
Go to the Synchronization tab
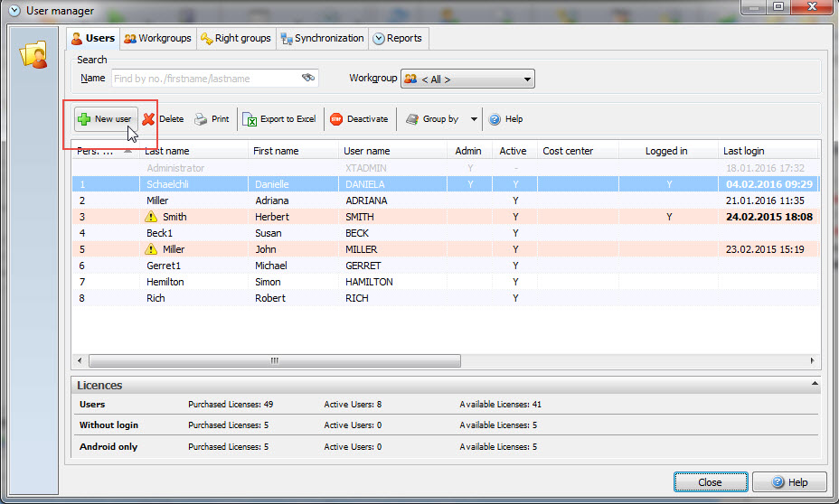pos(322,38)
